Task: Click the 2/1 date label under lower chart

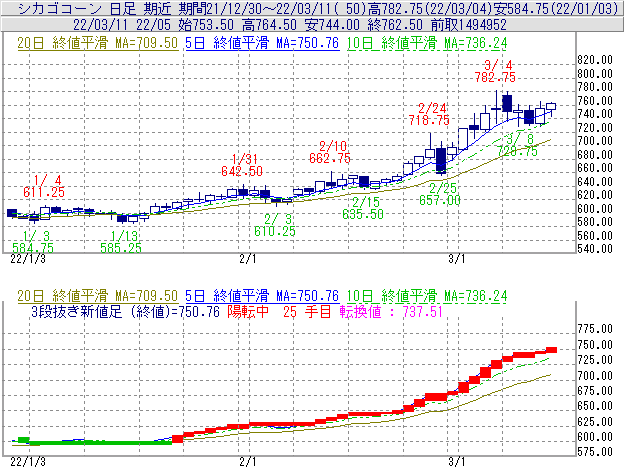Action: (x=248, y=462)
